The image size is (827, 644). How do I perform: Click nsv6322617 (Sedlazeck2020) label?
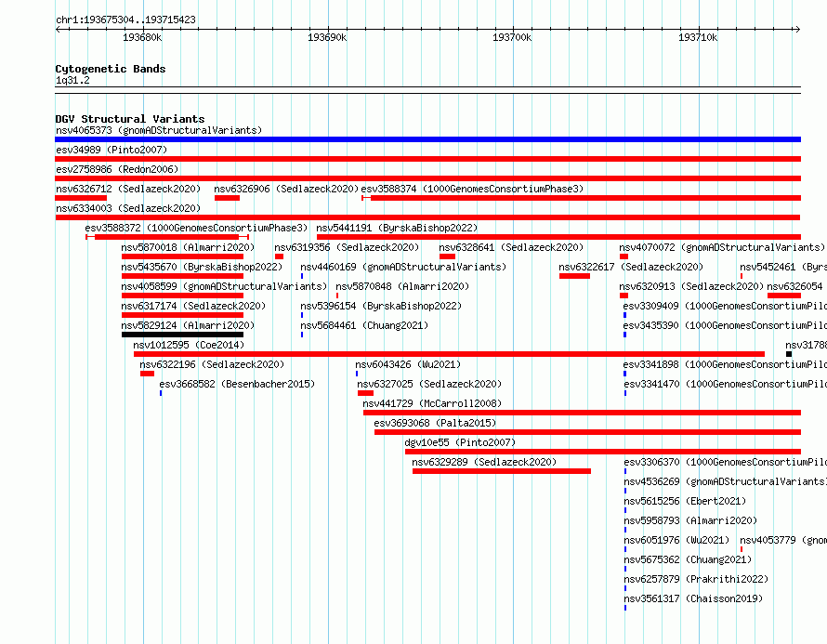[631, 267]
